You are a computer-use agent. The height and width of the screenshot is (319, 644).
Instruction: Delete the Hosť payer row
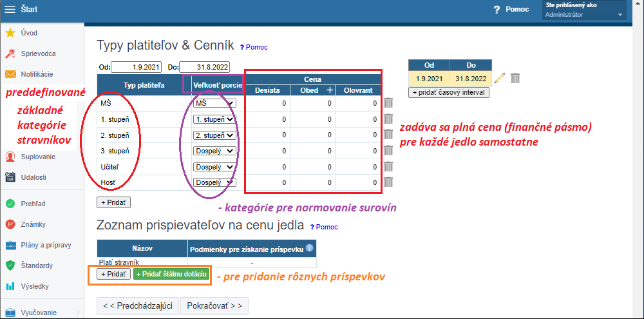click(x=388, y=182)
